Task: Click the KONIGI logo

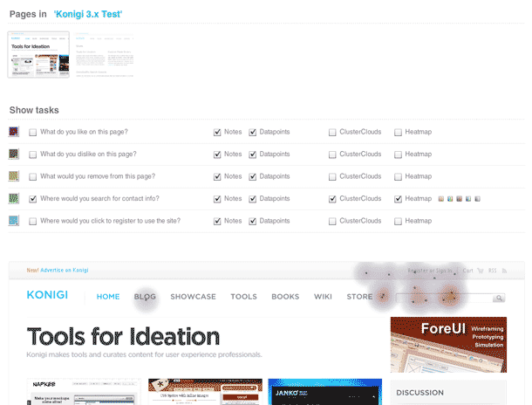Action: coord(47,295)
